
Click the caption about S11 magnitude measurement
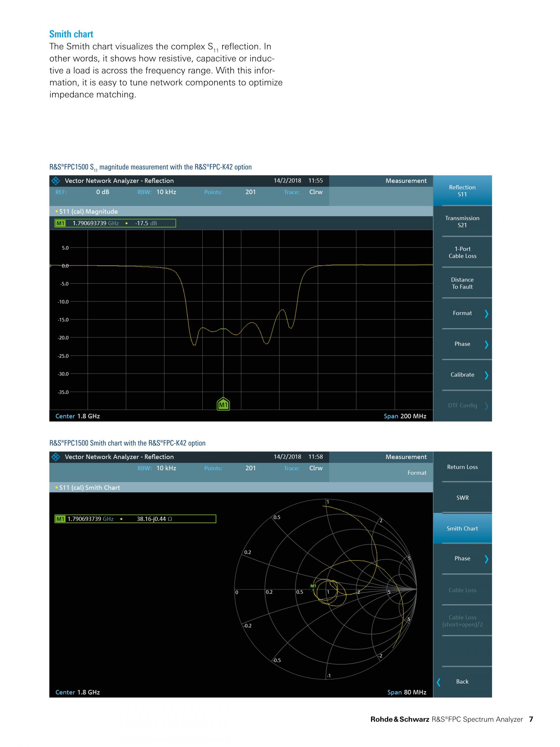pyautogui.click(x=150, y=167)
